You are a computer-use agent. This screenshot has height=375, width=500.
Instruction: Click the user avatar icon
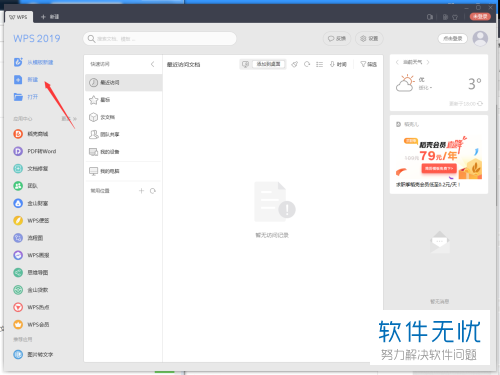tap(480, 39)
